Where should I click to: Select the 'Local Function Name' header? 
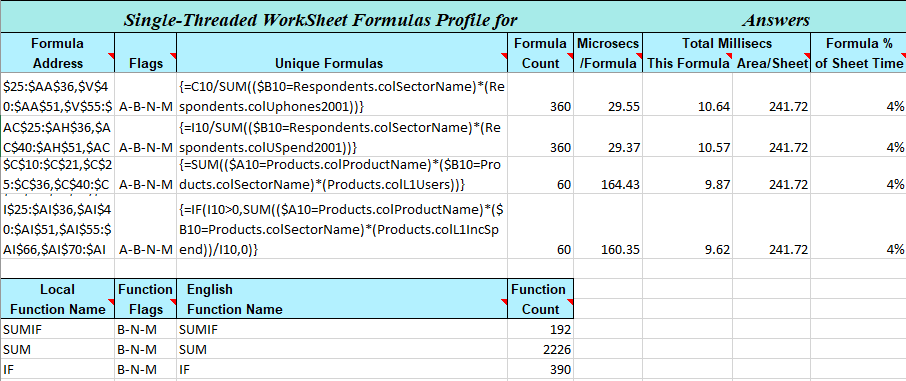pos(58,299)
